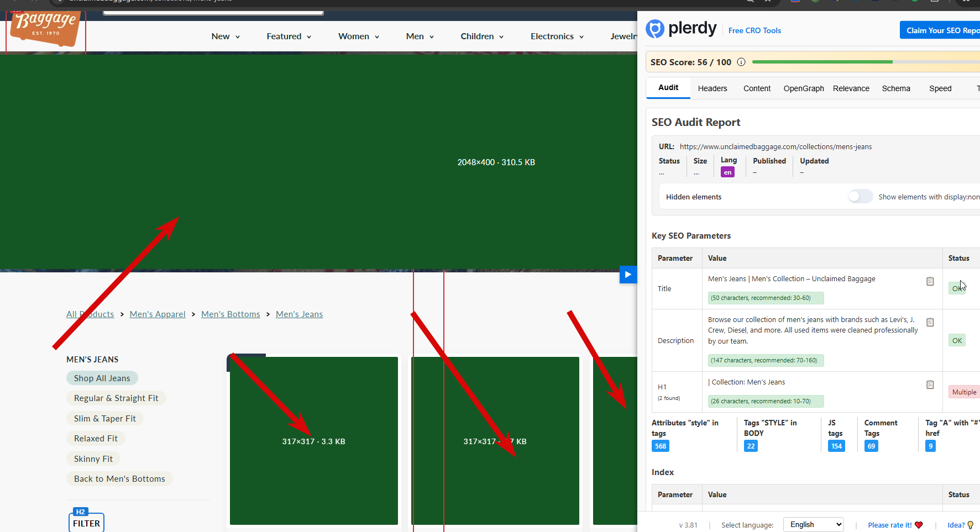The height and width of the screenshot is (532, 980).
Task: Click the Men's Apparel breadcrumb link
Action: (x=158, y=314)
